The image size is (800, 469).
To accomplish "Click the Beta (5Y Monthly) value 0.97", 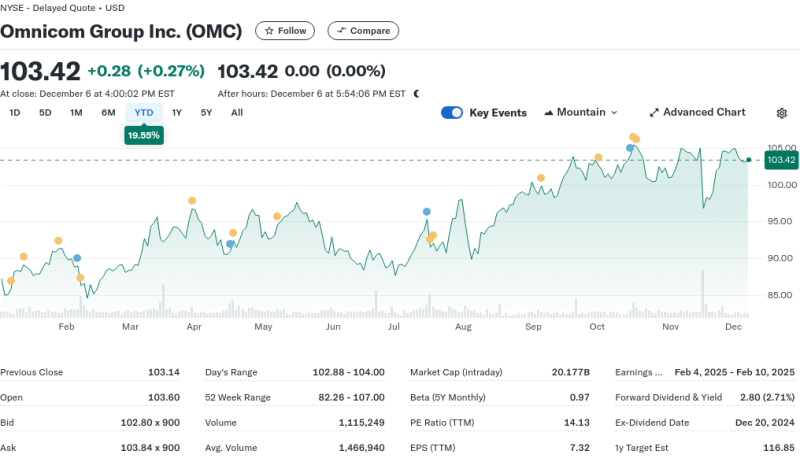I will (580, 397).
